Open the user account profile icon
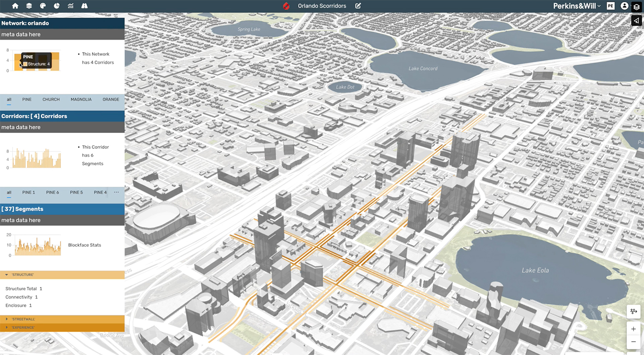The image size is (644, 355). click(x=625, y=6)
